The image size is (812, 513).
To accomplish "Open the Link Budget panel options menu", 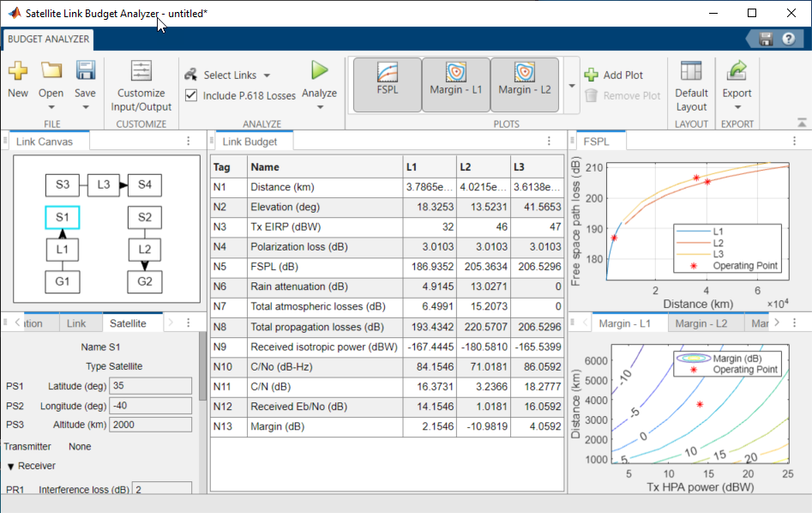I will pyautogui.click(x=549, y=142).
